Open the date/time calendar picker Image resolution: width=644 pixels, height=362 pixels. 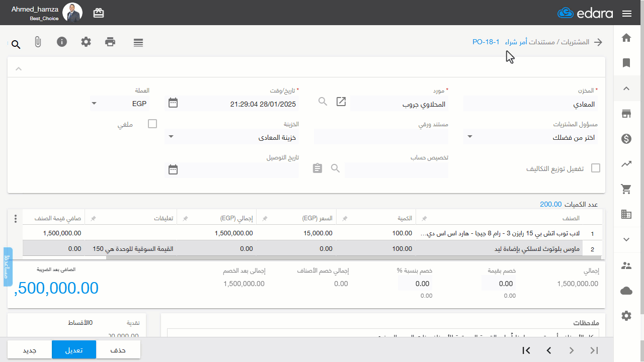point(173,103)
